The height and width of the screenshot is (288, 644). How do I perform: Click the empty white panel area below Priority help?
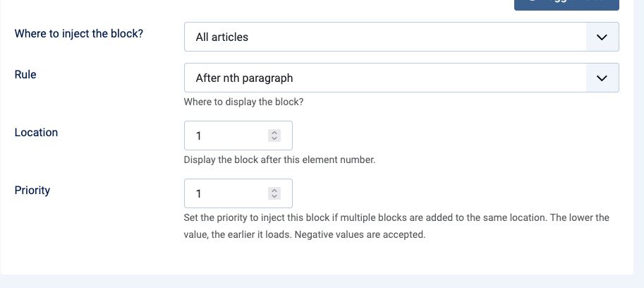[x=317, y=258]
